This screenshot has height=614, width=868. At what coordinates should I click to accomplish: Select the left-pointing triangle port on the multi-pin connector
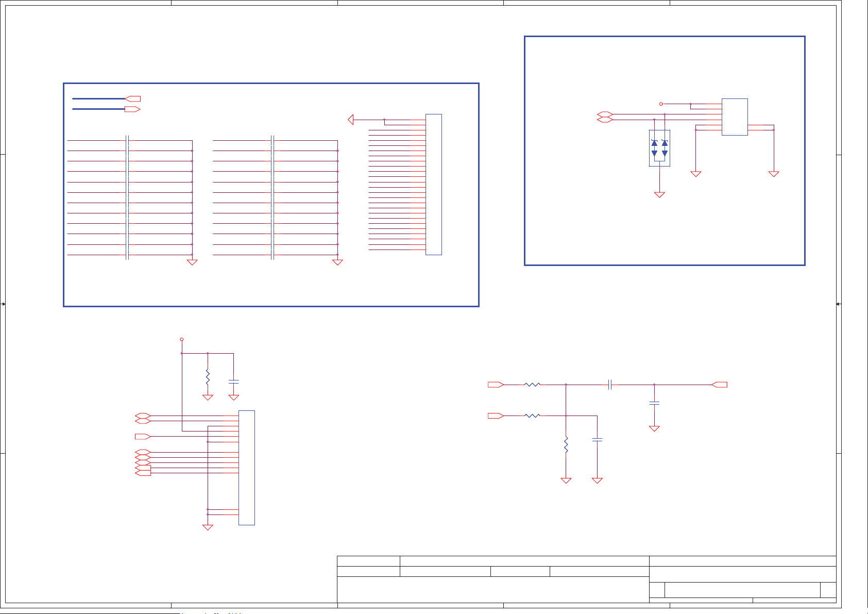point(351,120)
